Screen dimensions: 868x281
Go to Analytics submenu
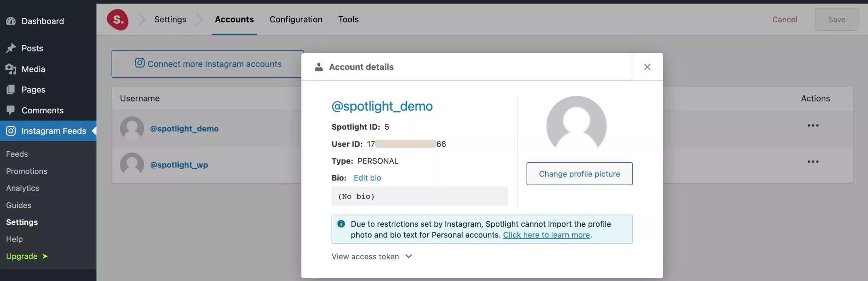(22, 188)
